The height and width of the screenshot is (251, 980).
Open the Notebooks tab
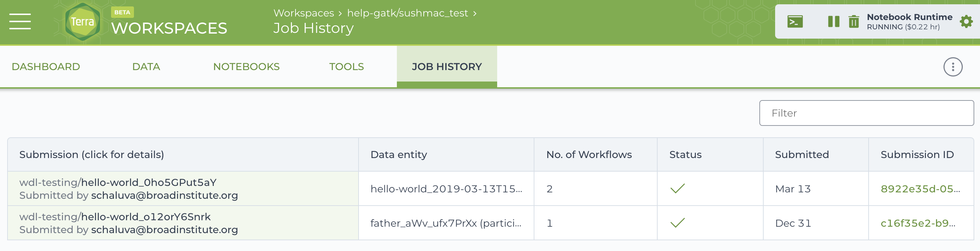coord(246,67)
